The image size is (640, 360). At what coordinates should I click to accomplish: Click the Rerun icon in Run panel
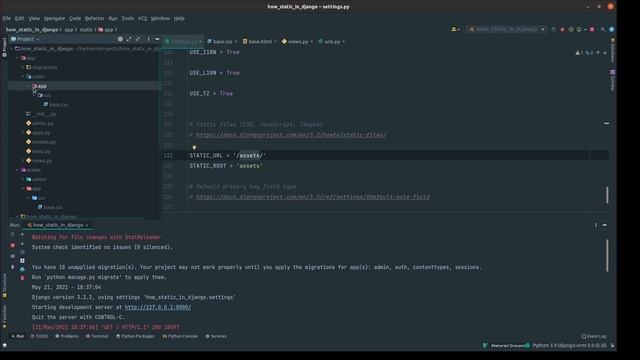click(13, 235)
